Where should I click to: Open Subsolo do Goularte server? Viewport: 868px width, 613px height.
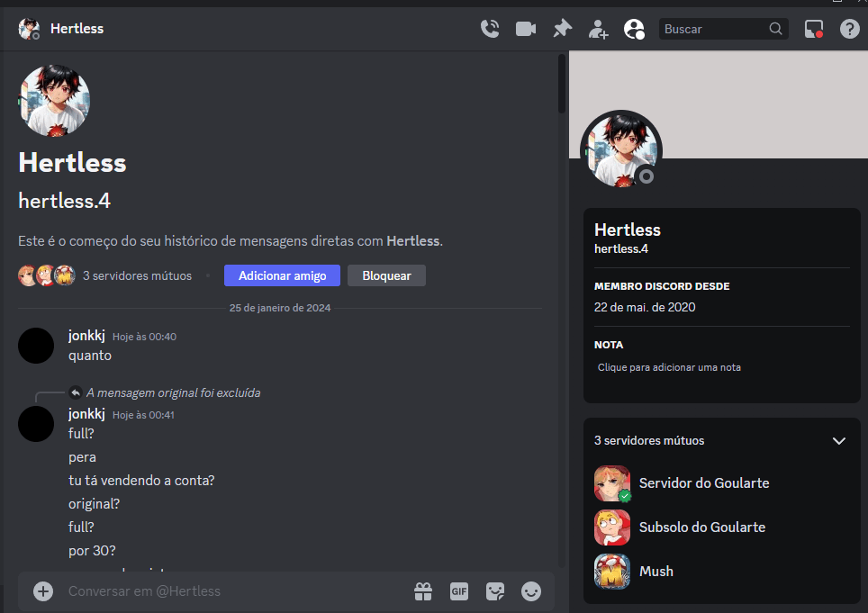[722, 527]
